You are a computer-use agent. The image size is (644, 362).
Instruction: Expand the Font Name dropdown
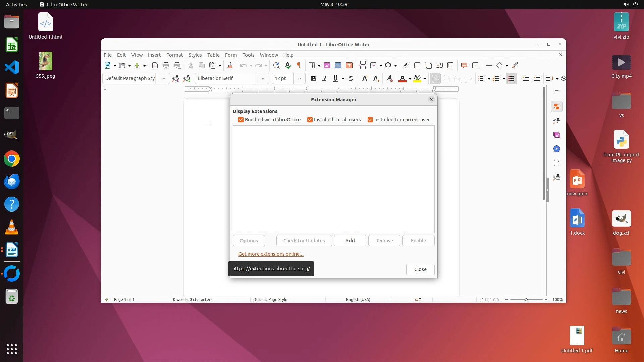263,78
